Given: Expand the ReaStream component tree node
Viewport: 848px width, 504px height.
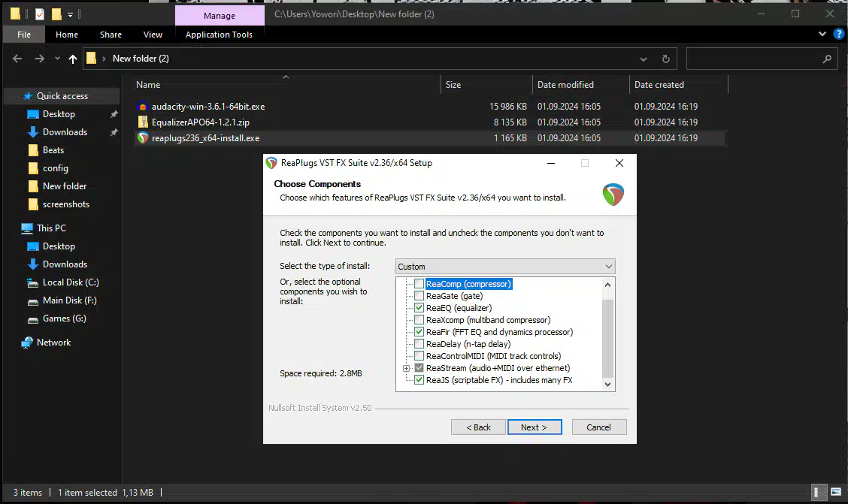Looking at the screenshot, I should click(x=406, y=368).
